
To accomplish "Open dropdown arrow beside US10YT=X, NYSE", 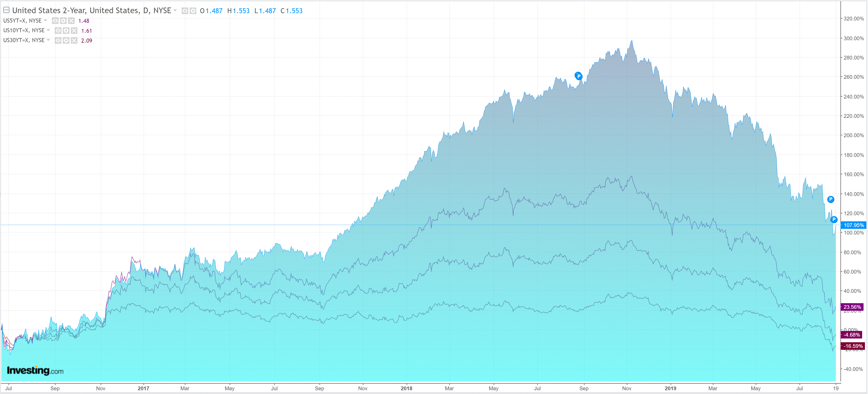I will 48,30.
